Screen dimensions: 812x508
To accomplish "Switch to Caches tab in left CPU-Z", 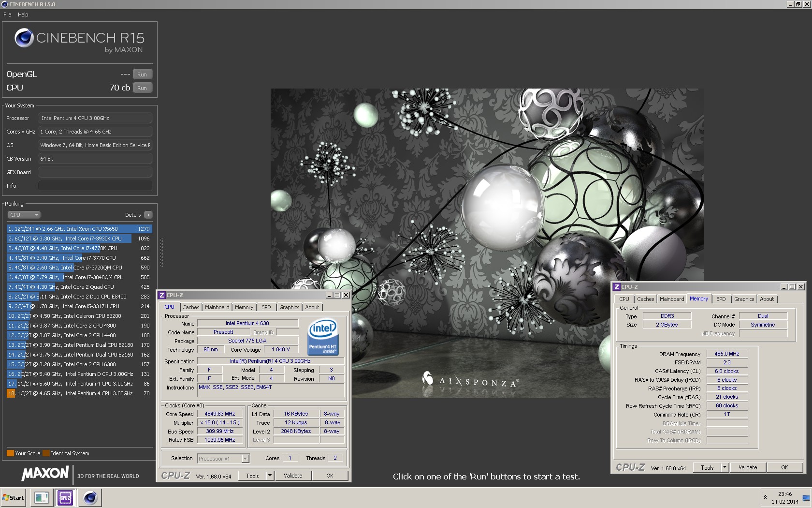I will [x=191, y=307].
